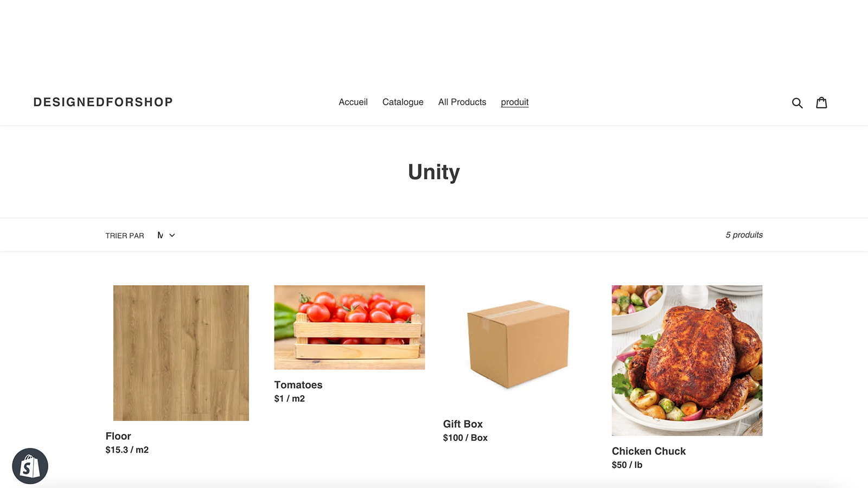Click the DESIGNEDFORSHOP store logo
The image size is (868, 488).
(103, 102)
